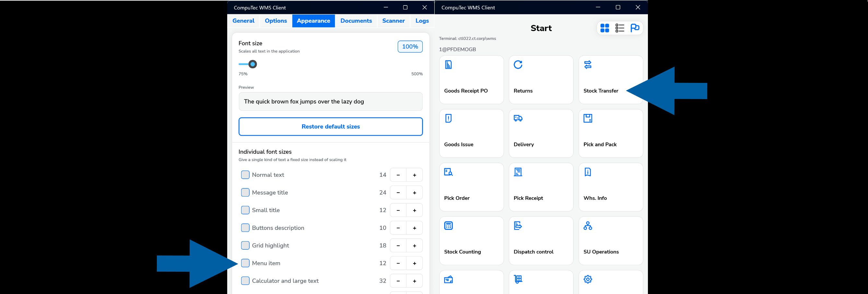
Task: Select the Appearance tab
Action: tap(313, 21)
